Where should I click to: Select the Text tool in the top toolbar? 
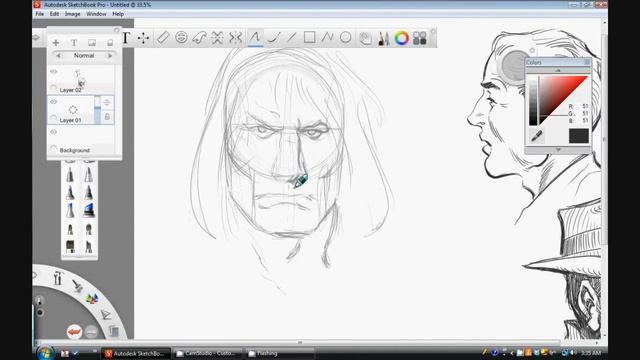tap(127, 38)
